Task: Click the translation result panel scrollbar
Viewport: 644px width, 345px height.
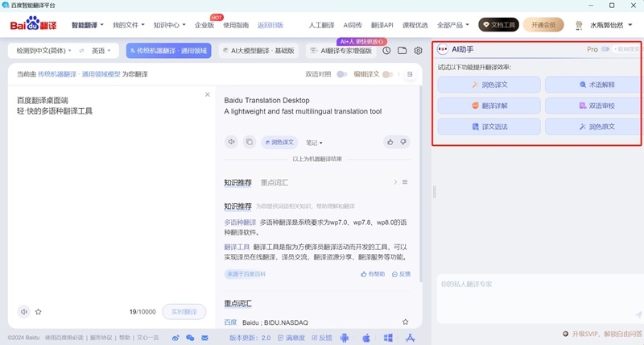Action: tap(420, 185)
